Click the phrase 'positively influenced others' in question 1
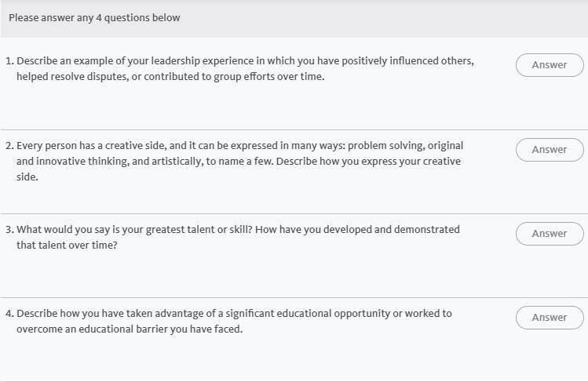588x382 pixels. (x=407, y=61)
